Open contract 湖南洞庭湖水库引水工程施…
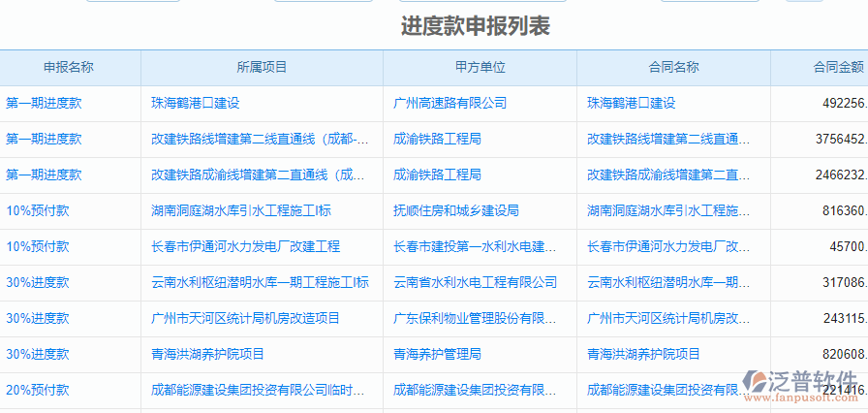The width and height of the screenshot is (868, 413). pyautogui.click(x=668, y=211)
